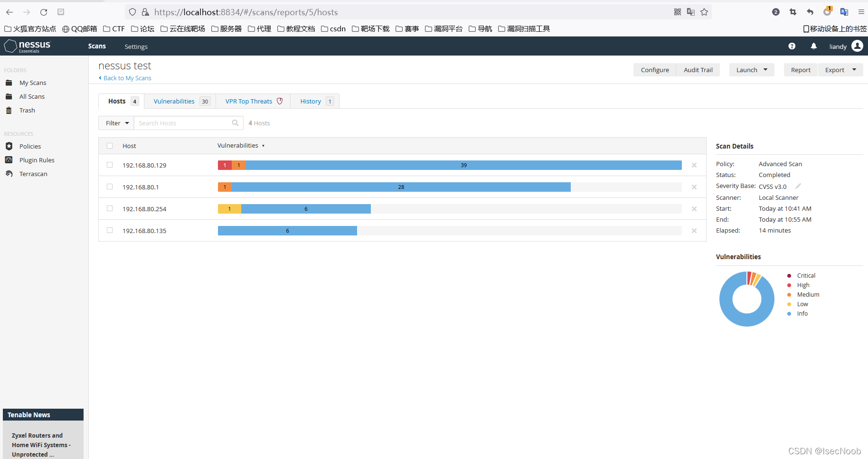Open the csdn bookmark folder
Screen dimensions: 868x459
(x=333, y=29)
